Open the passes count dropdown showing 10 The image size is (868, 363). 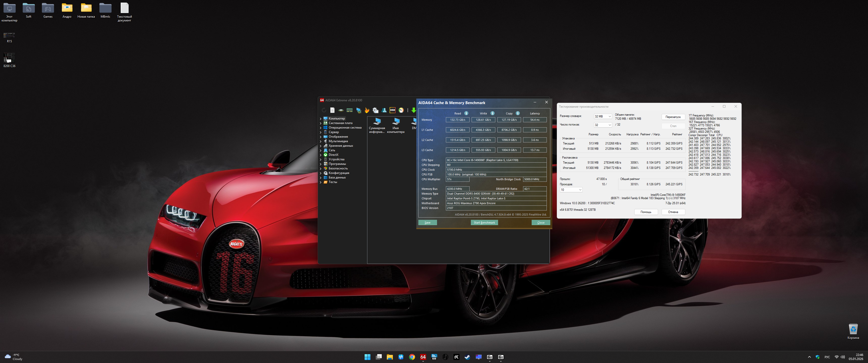(571, 190)
